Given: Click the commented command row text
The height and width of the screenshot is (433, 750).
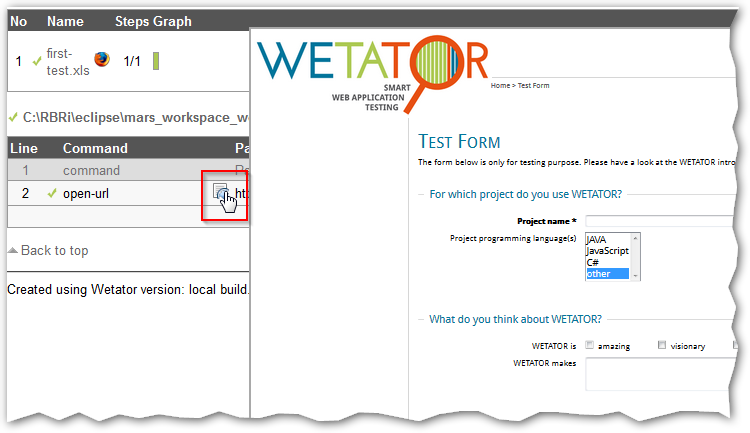Looking at the screenshot, I should coord(91,170).
